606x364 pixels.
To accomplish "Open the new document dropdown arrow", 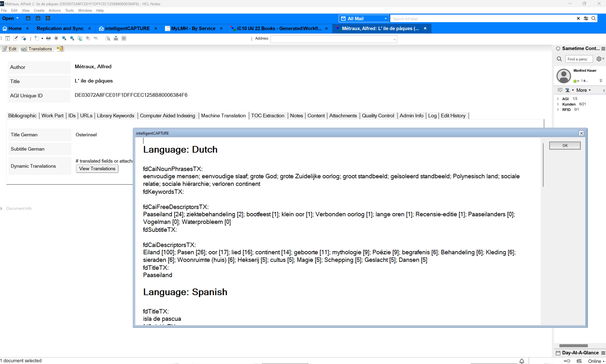I will pyautogui.click(x=42, y=38).
